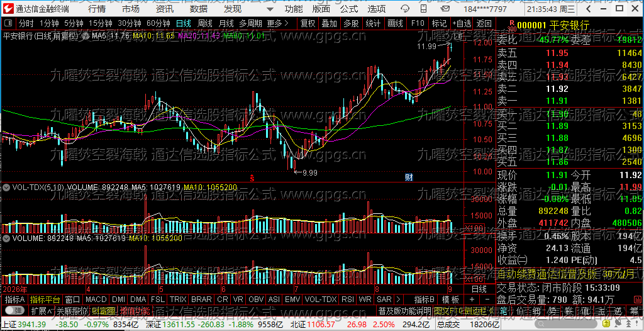Viewport: 644px width, 331px height.
Task: Select the 周线 weekly chart
Action: pos(205,24)
